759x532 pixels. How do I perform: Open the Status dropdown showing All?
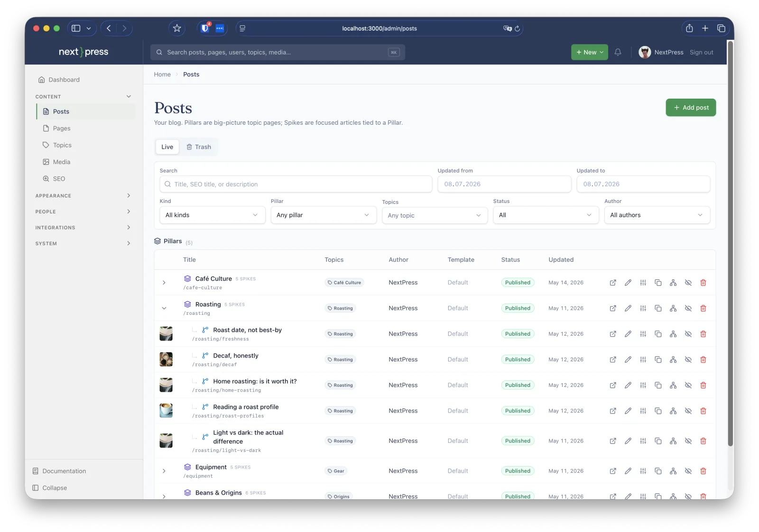pos(546,215)
